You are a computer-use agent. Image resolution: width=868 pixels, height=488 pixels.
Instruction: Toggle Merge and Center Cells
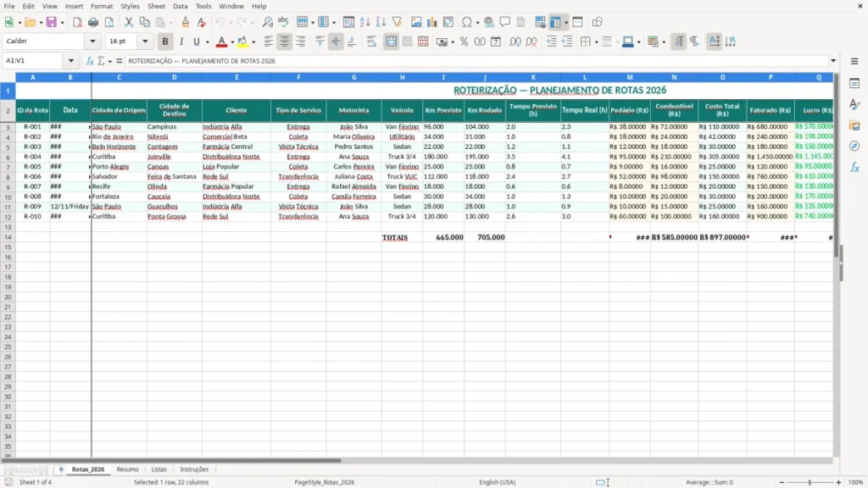[x=392, y=42]
